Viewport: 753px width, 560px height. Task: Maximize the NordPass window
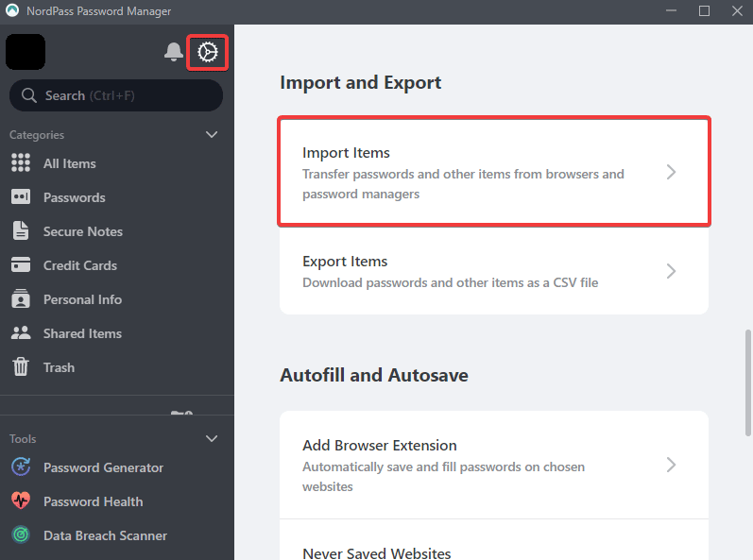click(704, 10)
